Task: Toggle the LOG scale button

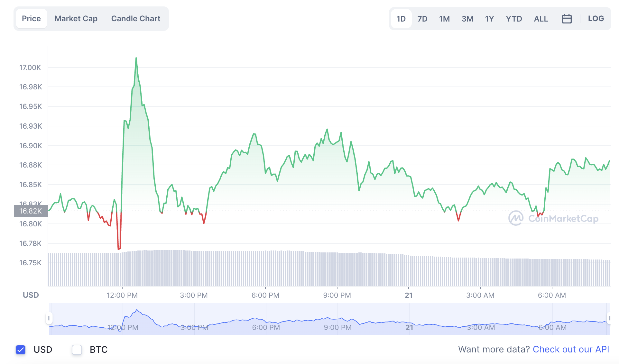Action: [596, 19]
